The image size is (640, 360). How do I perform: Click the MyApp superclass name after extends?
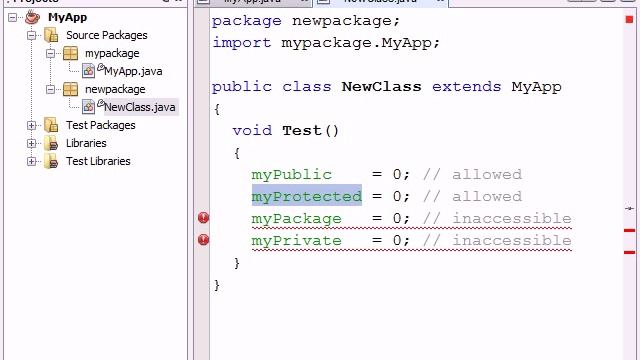click(x=536, y=87)
